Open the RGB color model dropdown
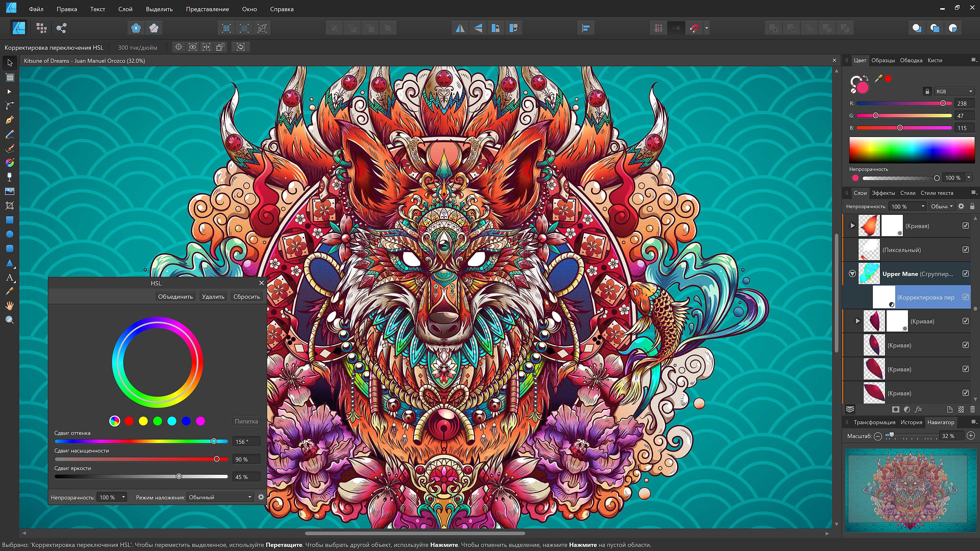The image size is (980, 551). [x=954, y=92]
